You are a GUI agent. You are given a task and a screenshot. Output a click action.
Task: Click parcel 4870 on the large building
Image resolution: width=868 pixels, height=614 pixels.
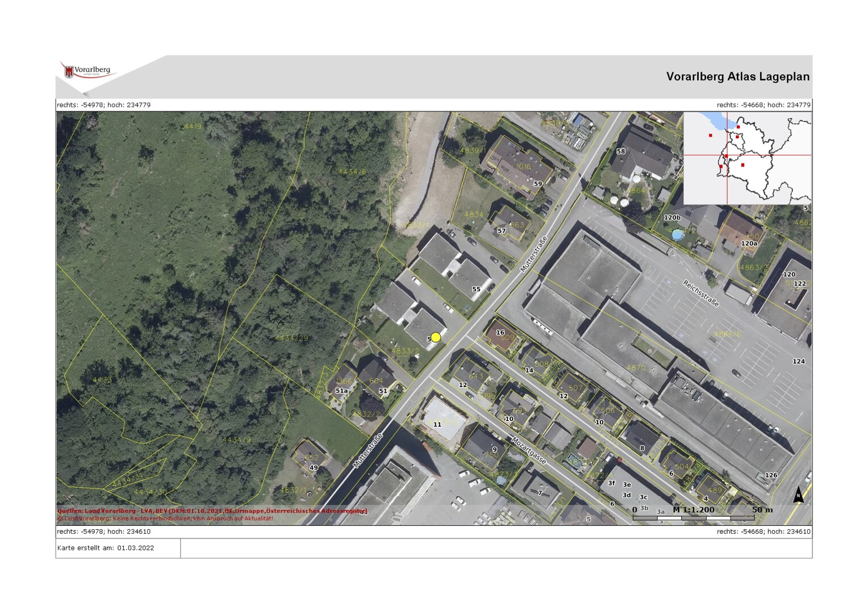tap(636, 368)
